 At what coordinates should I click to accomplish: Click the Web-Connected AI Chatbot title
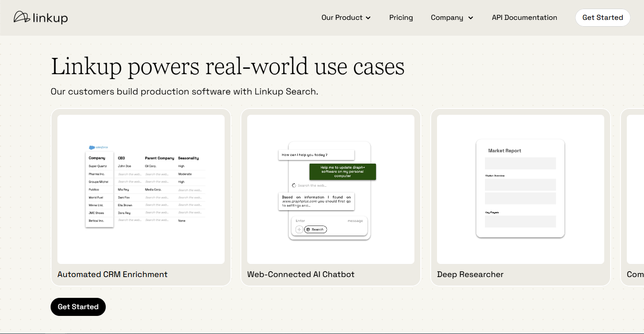tap(301, 274)
